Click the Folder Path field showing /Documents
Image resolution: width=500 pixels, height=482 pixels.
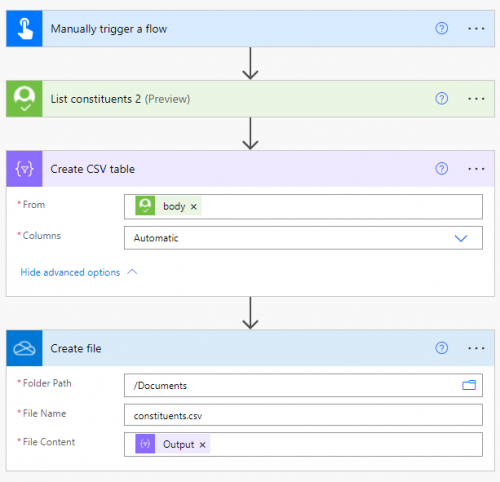(x=303, y=385)
